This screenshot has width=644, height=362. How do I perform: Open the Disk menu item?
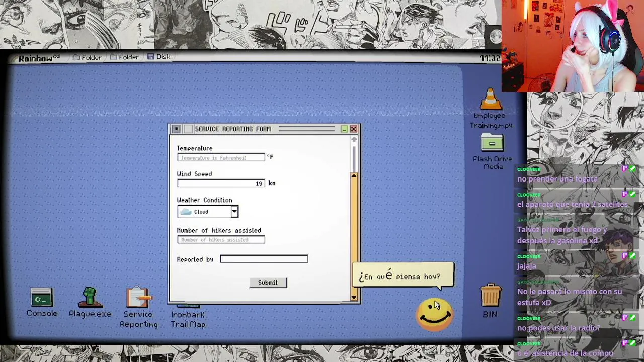(159, 57)
